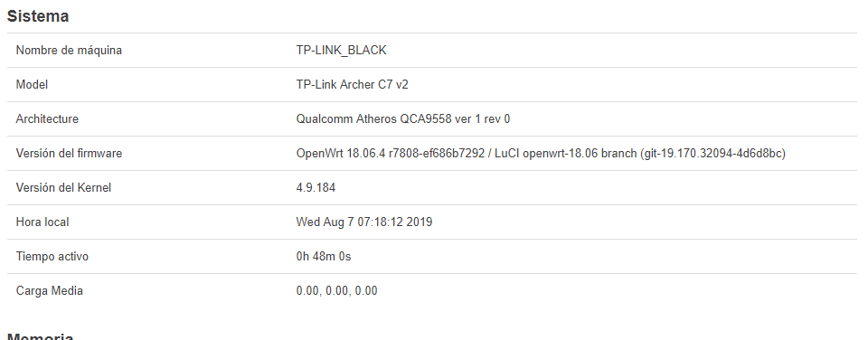Viewport: 868px width, 340px height.
Task: Click the git-19.170.32094-4d6d8bc branch text
Action: coord(712,154)
